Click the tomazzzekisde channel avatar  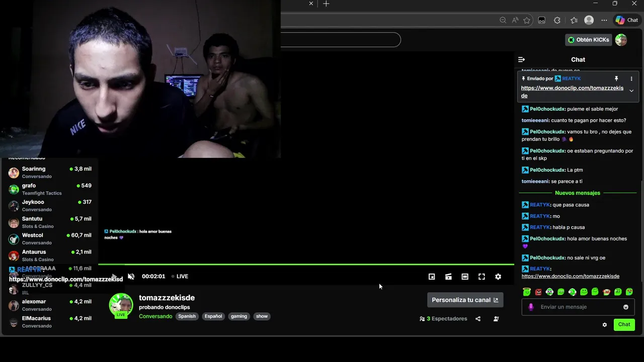tap(121, 305)
